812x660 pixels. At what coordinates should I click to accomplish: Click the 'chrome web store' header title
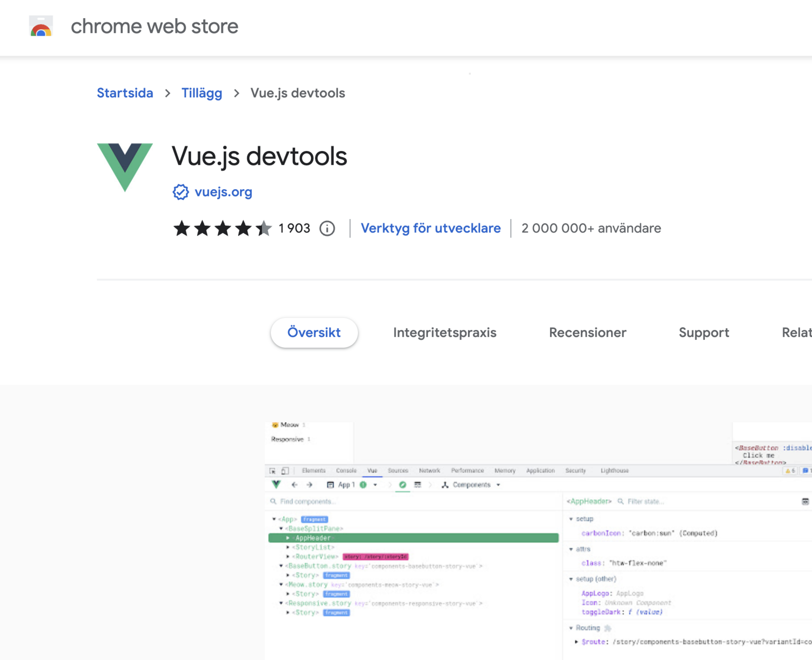point(154,26)
